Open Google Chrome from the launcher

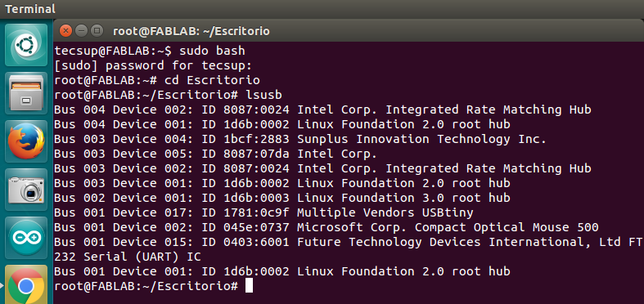[x=26, y=284]
